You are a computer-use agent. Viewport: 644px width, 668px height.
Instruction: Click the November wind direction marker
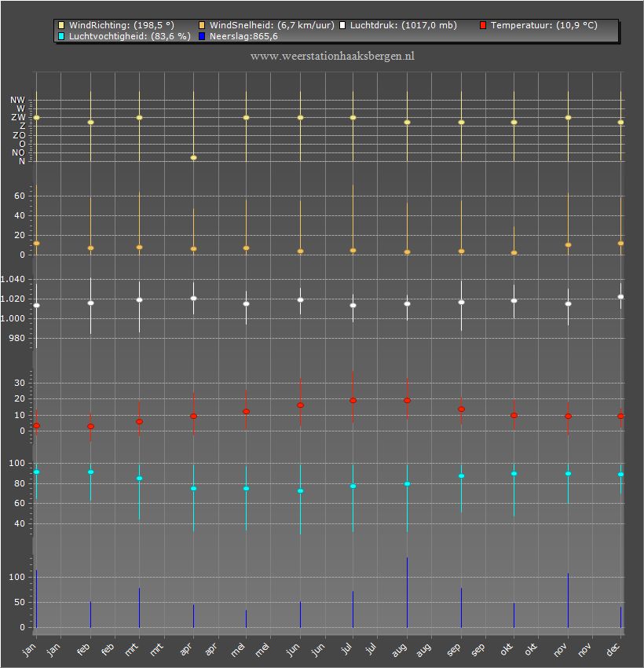click(x=569, y=118)
